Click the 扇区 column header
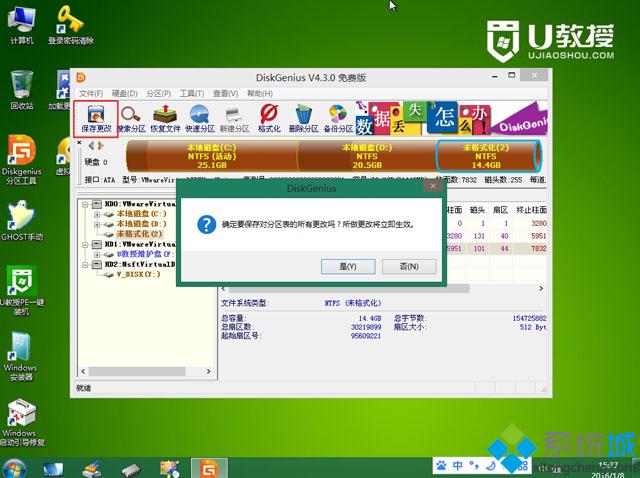Viewport: 640px width, 478px height. (x=500, y=210)
